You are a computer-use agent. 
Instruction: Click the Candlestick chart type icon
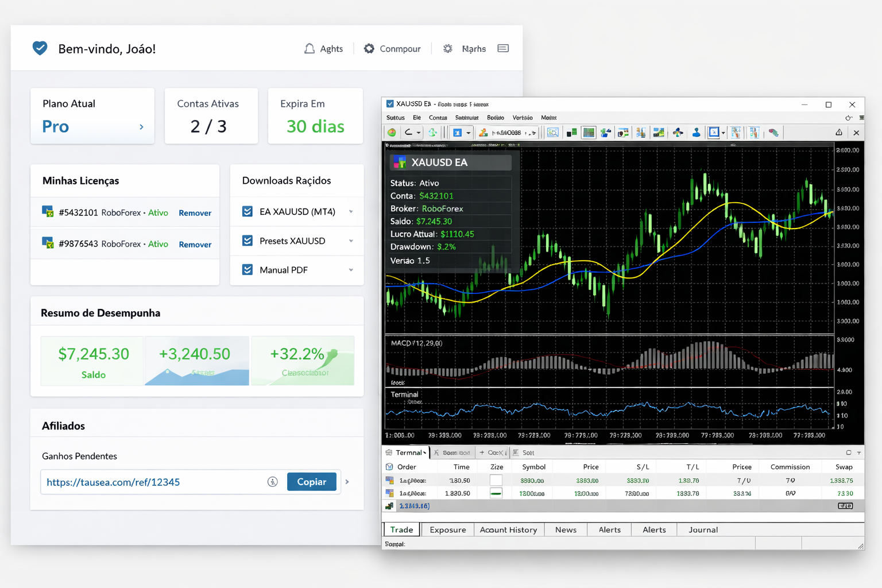click(x=589, y=133)
